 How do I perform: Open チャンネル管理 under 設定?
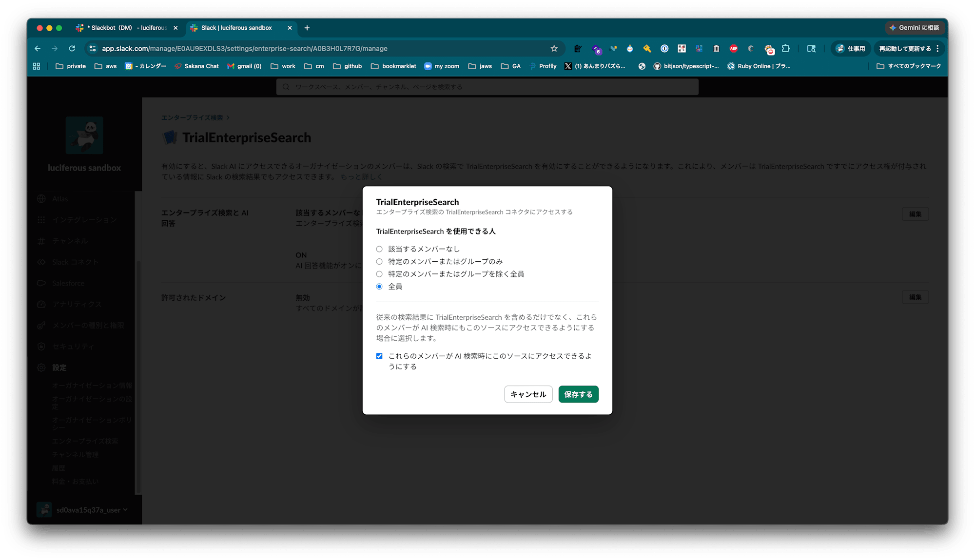(x=76, y=455)
